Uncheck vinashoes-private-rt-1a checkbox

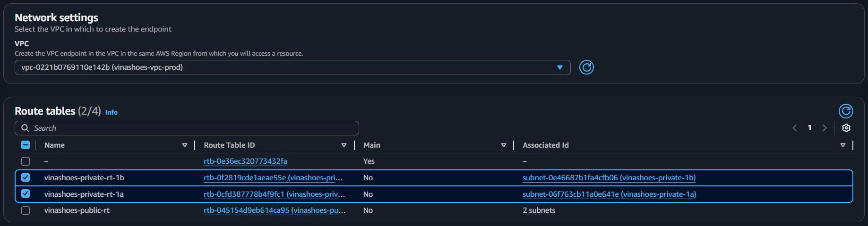point(26,193)
